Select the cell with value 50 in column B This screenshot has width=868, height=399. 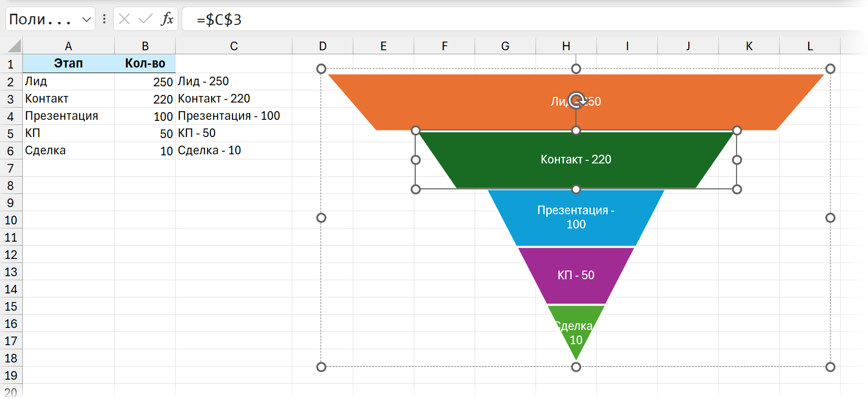(x=145, y=133)
